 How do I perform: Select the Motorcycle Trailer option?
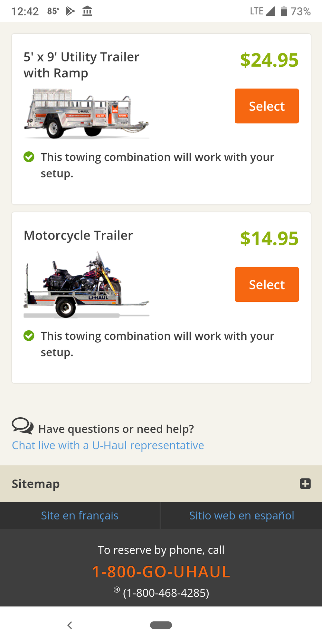(267, 284)
